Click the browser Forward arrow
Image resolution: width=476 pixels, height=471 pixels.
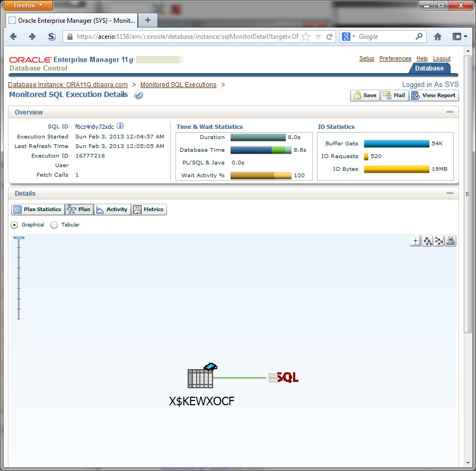tap(32, 37)
